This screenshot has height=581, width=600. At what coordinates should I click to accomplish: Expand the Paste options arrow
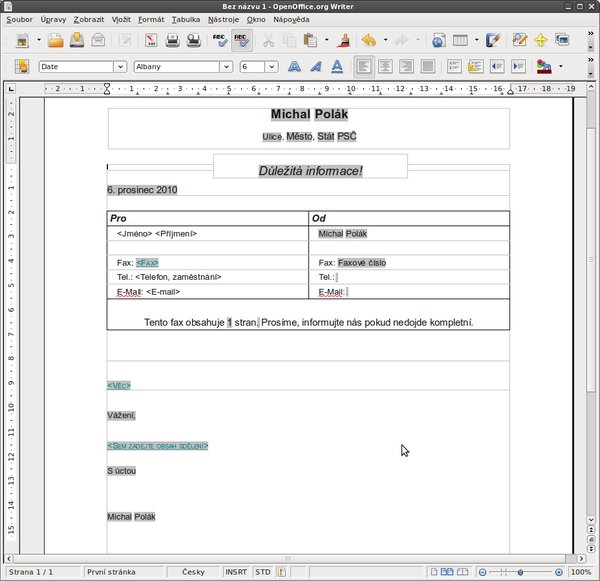(326, 39)
